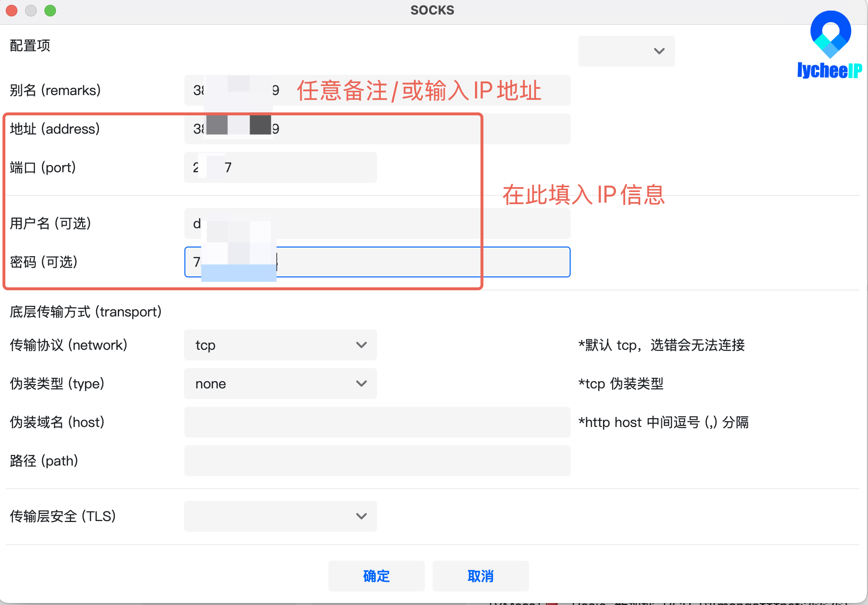Expand the 传输层安全 (TLS) dropdown

coord(280,516)
